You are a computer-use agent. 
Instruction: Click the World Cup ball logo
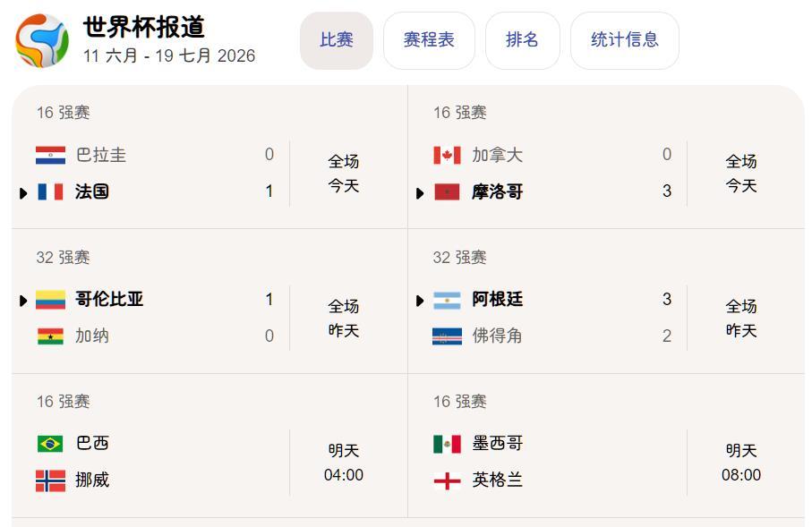42,41
